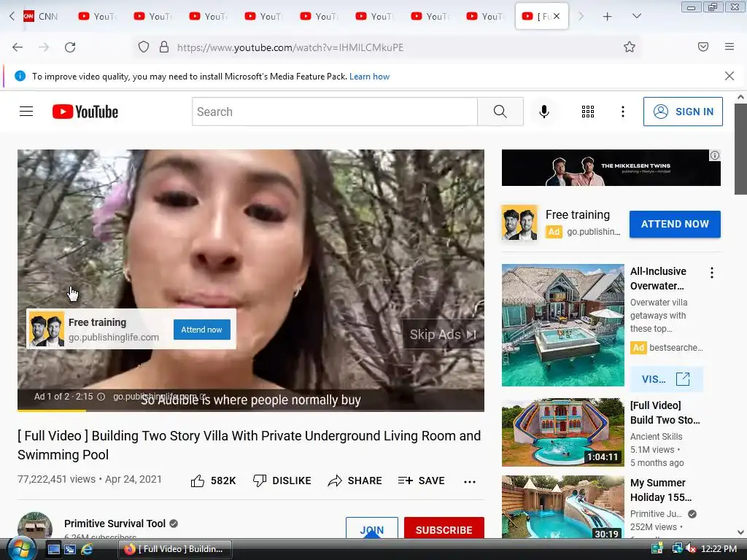Screen dimensions: 747x560
Task: Go back with browser back arrow
Action: pos(18,47)
